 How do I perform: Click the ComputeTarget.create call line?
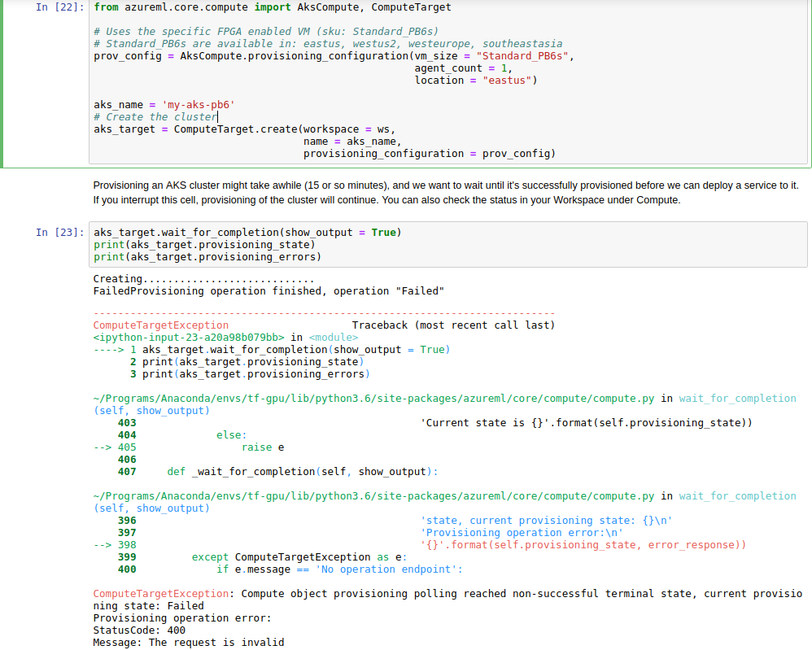coord(244,129)
